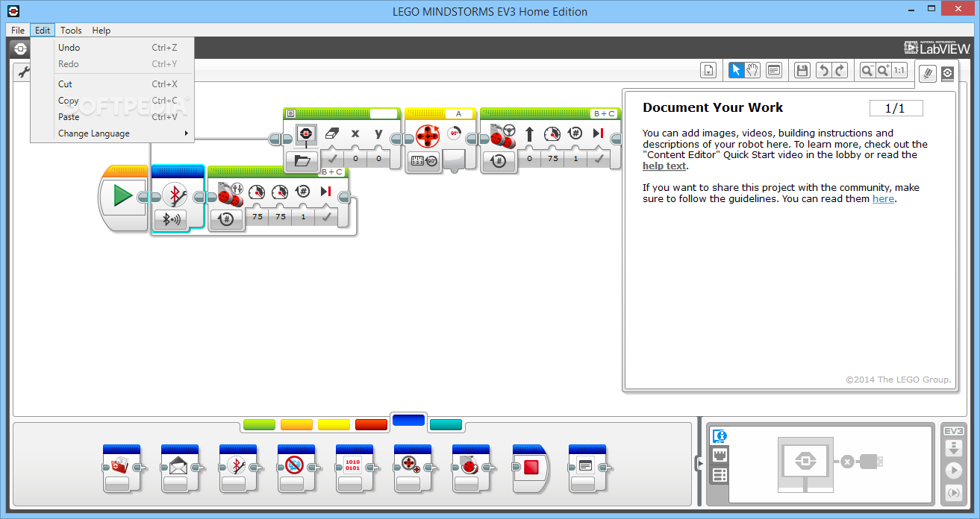980x519 pixels.
Task: Open the Help menu
Action: [x=102, y=30]
